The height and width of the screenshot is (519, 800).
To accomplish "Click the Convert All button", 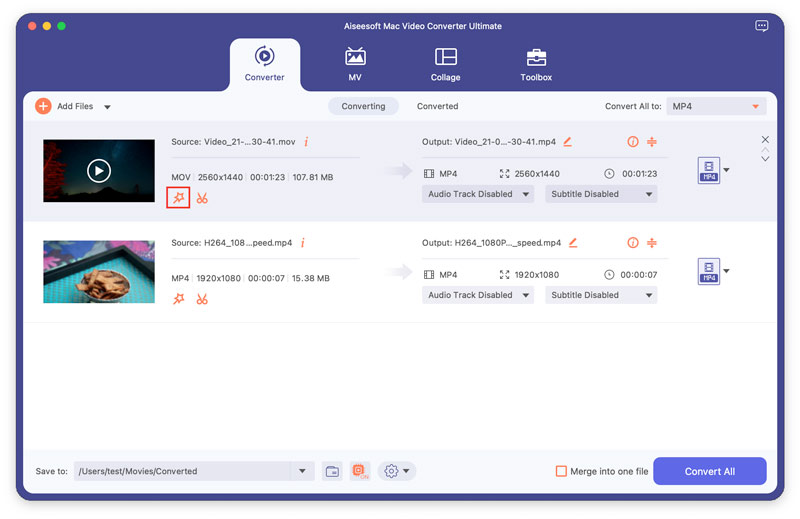I will point(710,471).
